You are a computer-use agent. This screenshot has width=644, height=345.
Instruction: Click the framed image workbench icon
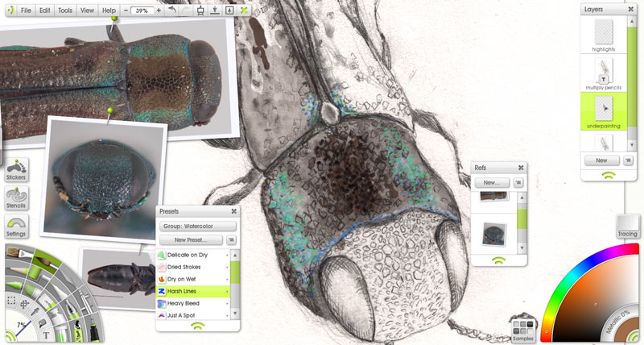[x=229, y=10]
